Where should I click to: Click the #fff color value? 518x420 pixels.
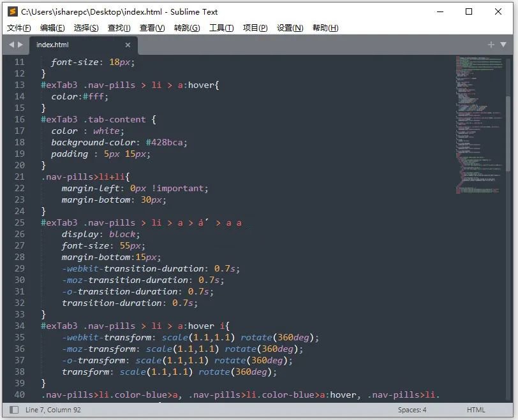(94, 97)
